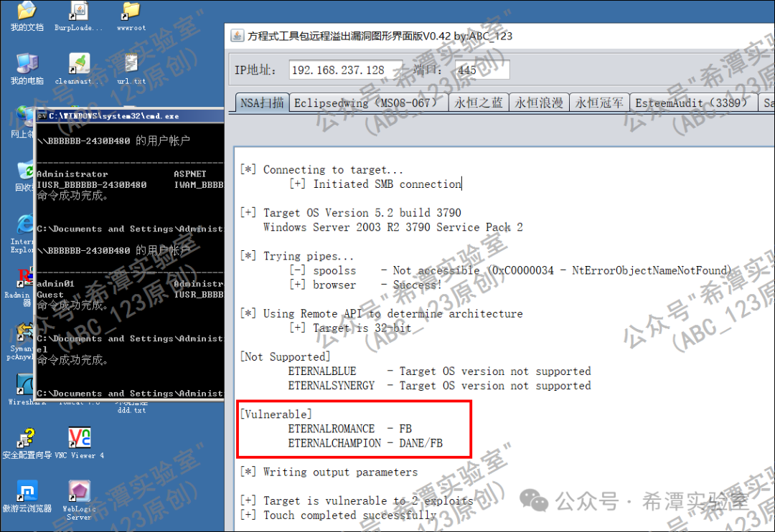Viewport: 775px width, 532px height.
Task: Click 'Guest' account in cmd window
Action: click(50, 295)
